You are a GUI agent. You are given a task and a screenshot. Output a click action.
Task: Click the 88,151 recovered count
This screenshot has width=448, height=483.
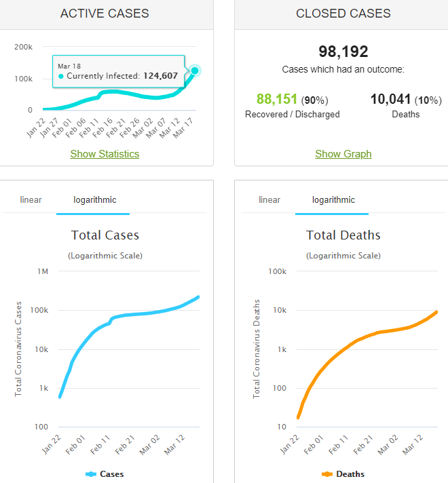(x=276, y=100)
